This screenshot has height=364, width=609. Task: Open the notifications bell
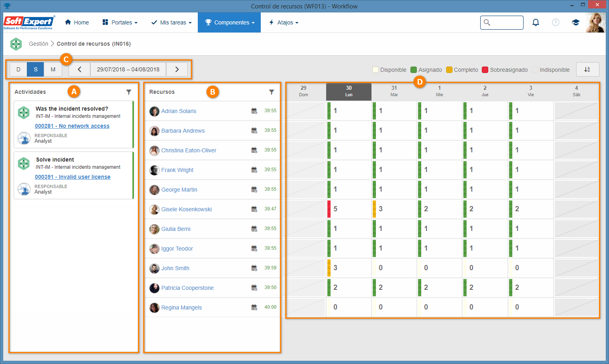click(536, 22)
